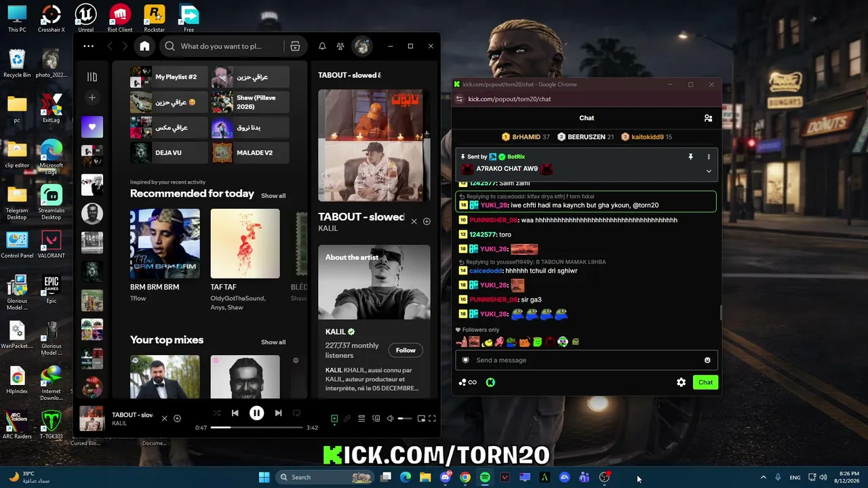Toggle Now Playing view panel
868x488 pixels.
click(334, 419)
